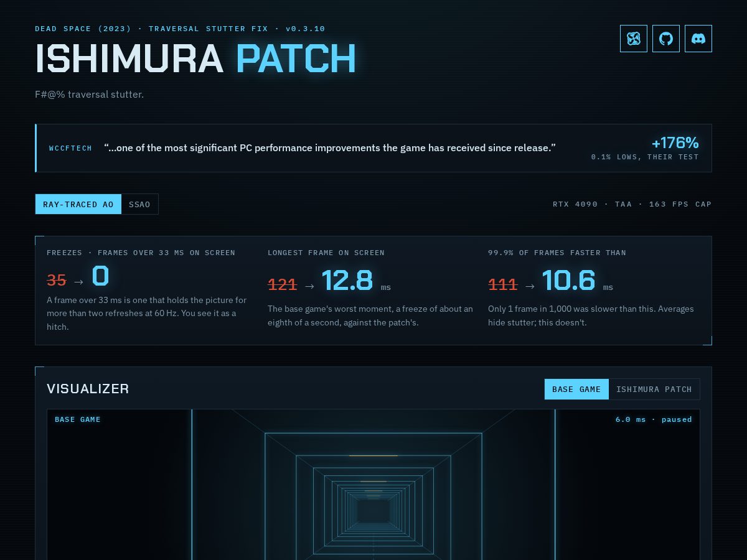Click the 12.8 ms value
Image resolution: width=747 pixels, height=560 pixels.
pos(356,281)
